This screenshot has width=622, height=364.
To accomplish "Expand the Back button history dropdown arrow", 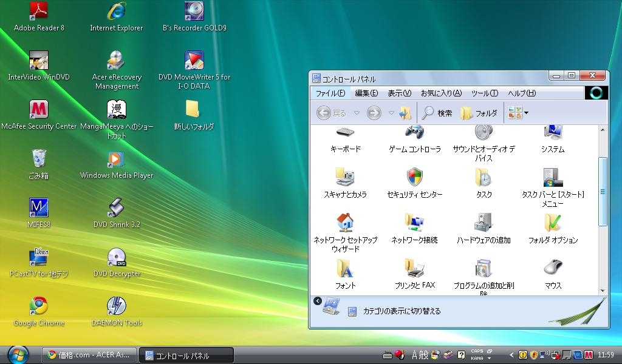I will pyautogui.click(x=357, y=113).
